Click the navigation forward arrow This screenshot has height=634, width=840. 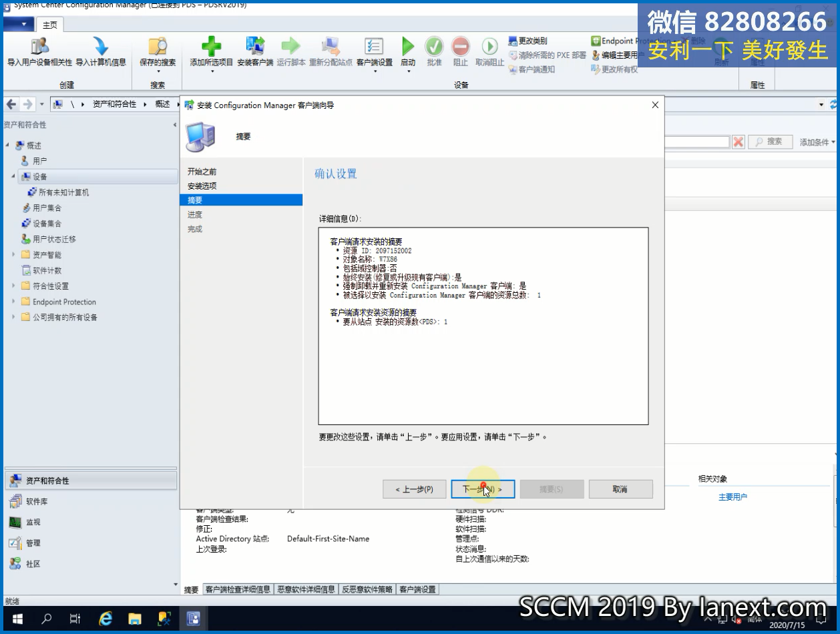[27, 104]
